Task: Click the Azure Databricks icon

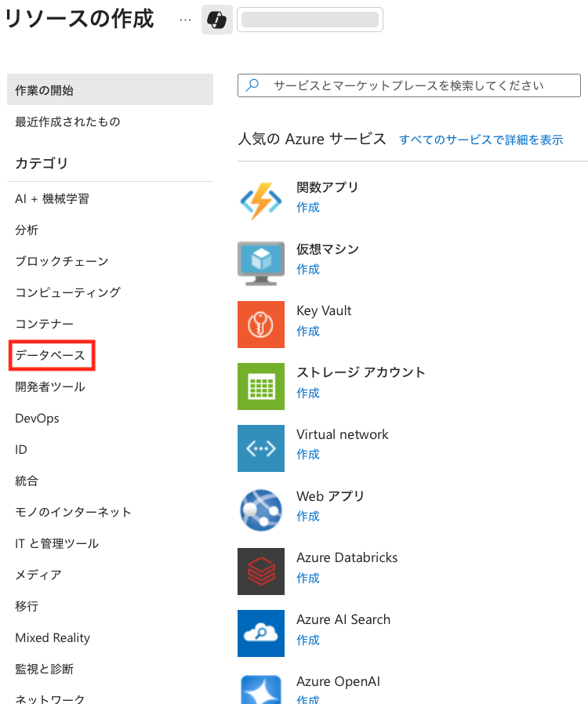Action: 261,571
